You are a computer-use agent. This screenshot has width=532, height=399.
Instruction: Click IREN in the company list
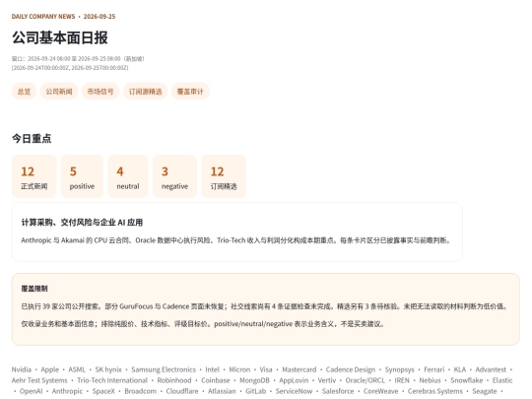pyautogui.click(x=402, y=380)
